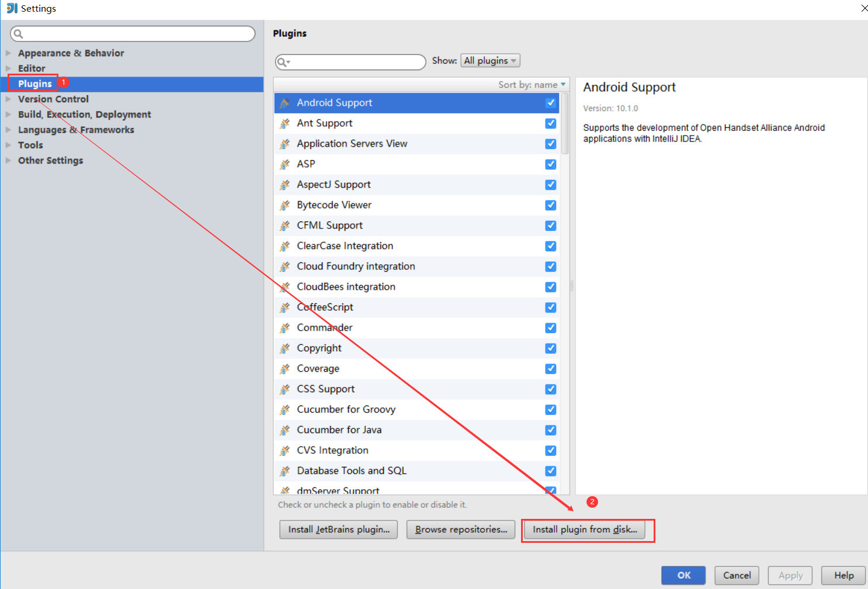Click the Browse repositories button

tap(460, 529)
